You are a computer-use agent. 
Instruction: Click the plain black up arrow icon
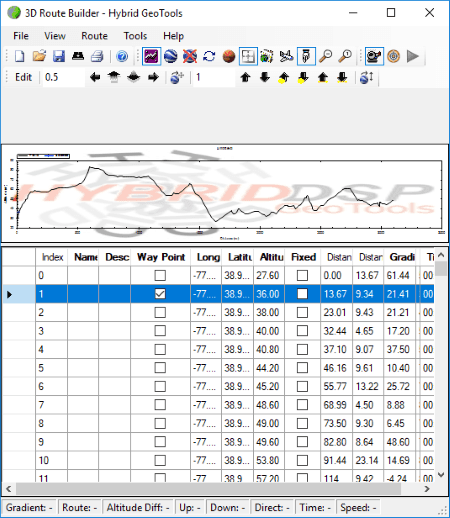click(245, 78)
